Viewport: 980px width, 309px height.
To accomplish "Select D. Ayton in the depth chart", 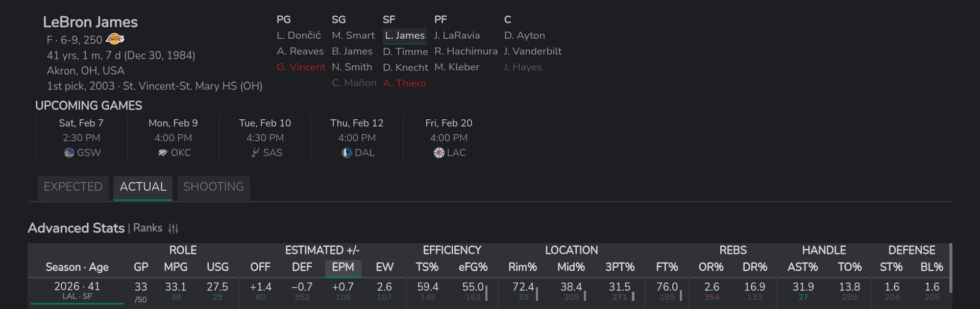I will [x=524, y=36].
